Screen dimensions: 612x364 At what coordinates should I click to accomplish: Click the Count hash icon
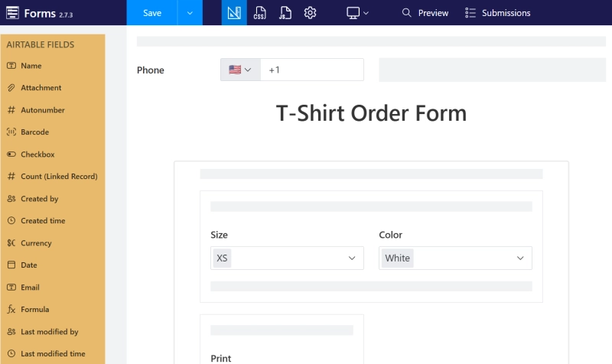tap(11, 177)
